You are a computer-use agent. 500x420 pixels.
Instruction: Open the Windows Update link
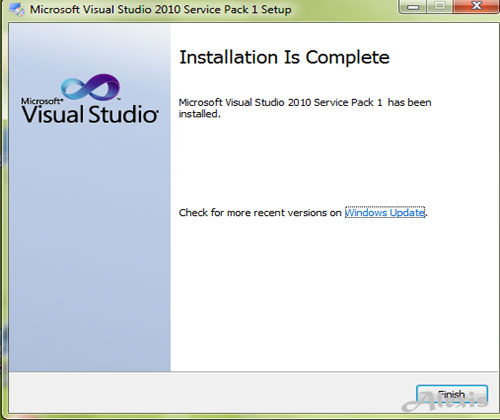385,213
